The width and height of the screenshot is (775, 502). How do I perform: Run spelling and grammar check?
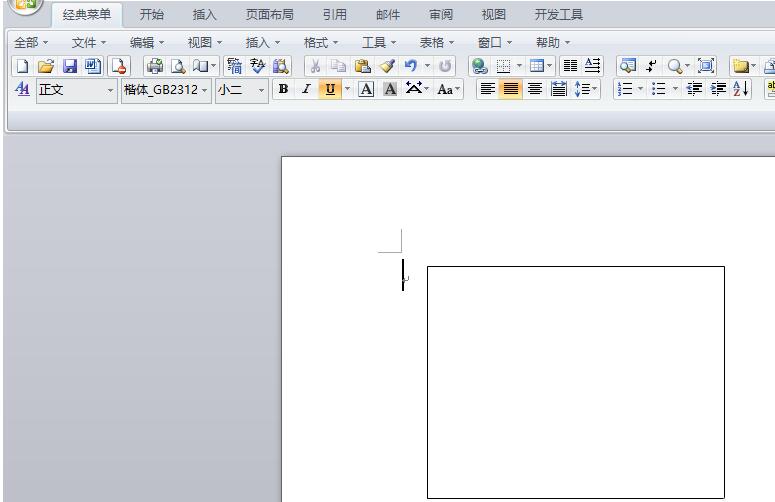[x=258, y=66]
